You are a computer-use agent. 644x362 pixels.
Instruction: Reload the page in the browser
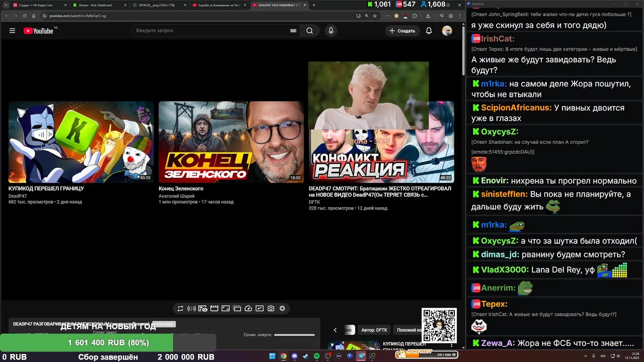25,16
